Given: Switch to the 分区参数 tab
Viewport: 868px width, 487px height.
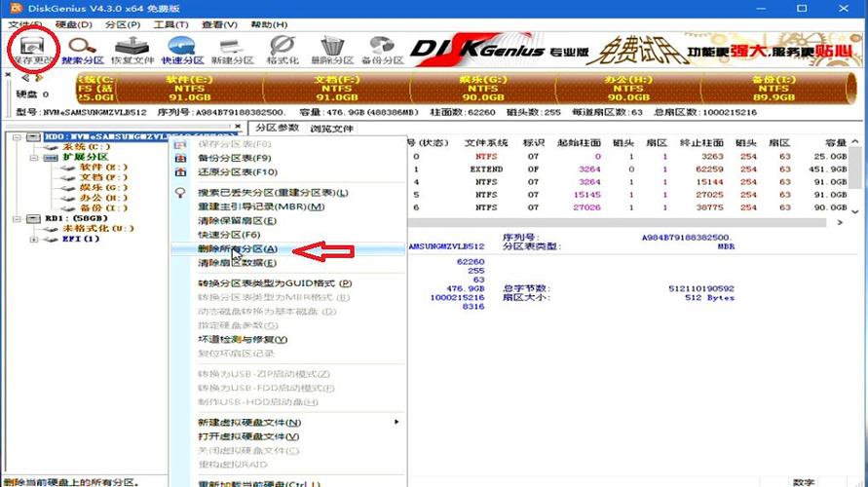Looking at the screenshot, I should click(x=277, y=128).
